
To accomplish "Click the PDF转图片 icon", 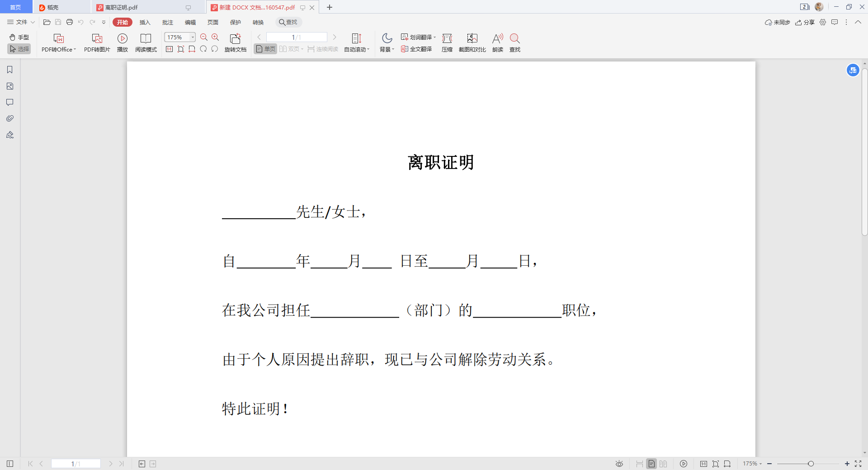I will [97, 38].
